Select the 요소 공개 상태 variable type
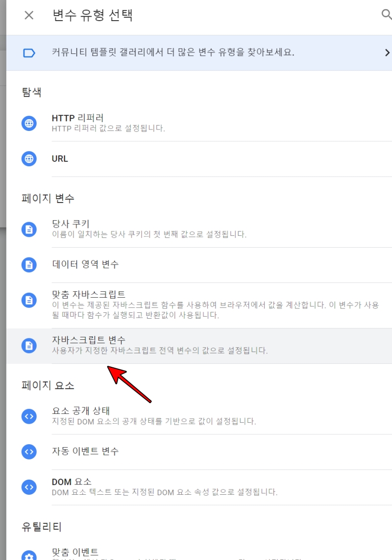This screenshot has height=560, width=392. point(196,417)
